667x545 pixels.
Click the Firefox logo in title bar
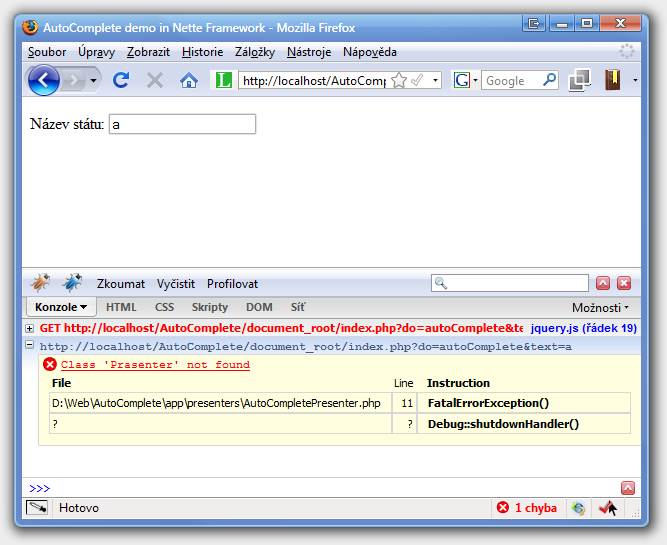(30, 27)
